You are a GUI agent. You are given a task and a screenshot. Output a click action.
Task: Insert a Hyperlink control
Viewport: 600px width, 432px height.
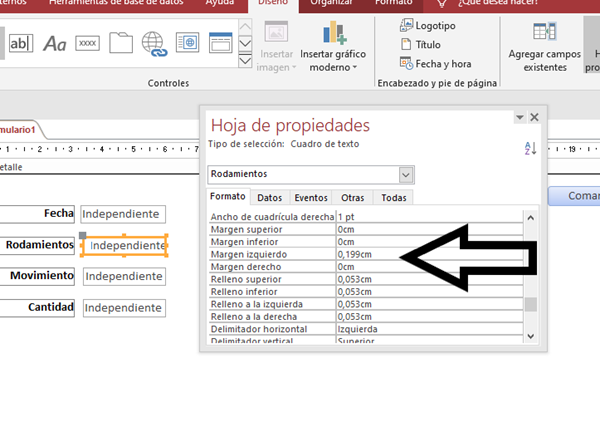pos(153,43)
